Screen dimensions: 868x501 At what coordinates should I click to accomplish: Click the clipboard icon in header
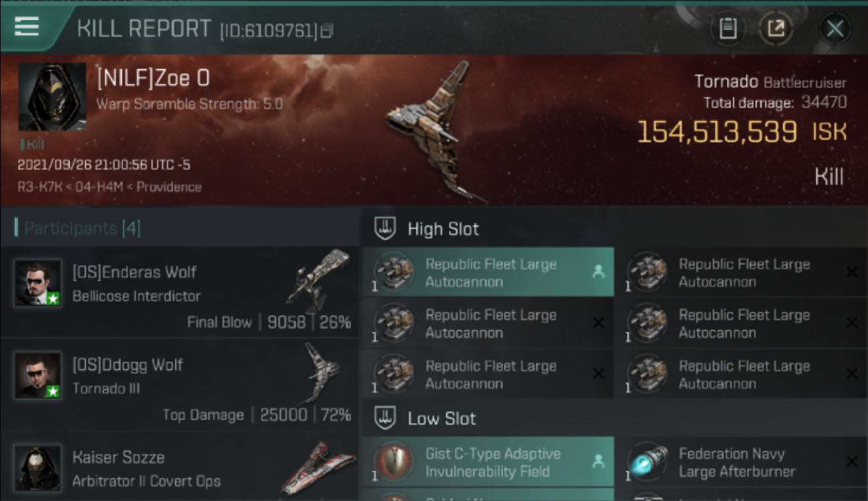click(x=728, y=29)
